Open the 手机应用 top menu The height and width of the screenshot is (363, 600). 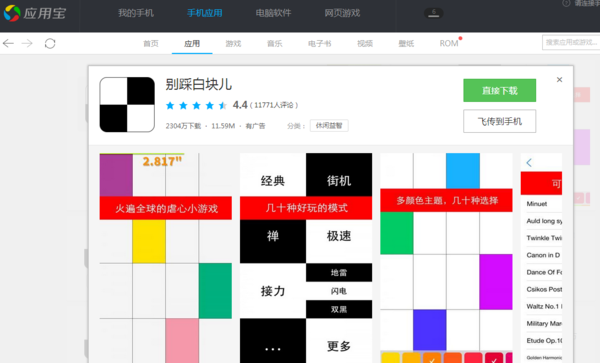click(205, 13)
